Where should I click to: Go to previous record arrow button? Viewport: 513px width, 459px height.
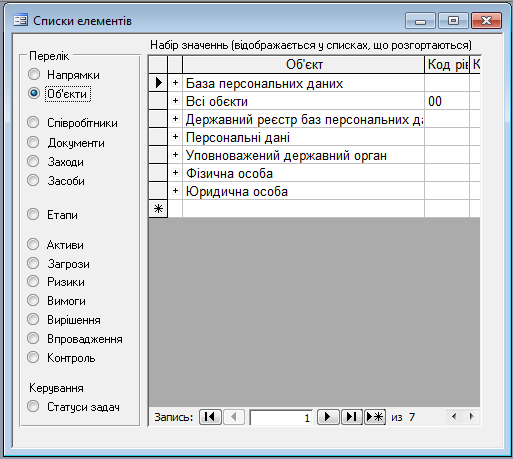234,417
